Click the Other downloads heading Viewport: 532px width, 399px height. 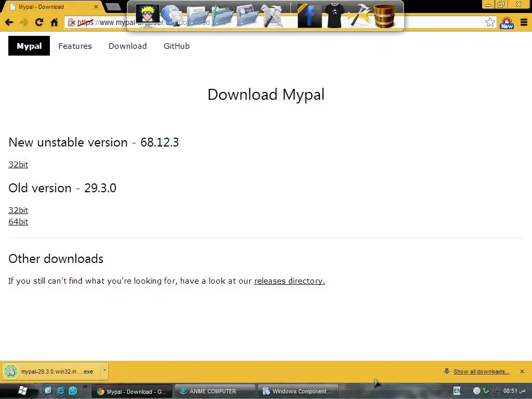(56, 259)
